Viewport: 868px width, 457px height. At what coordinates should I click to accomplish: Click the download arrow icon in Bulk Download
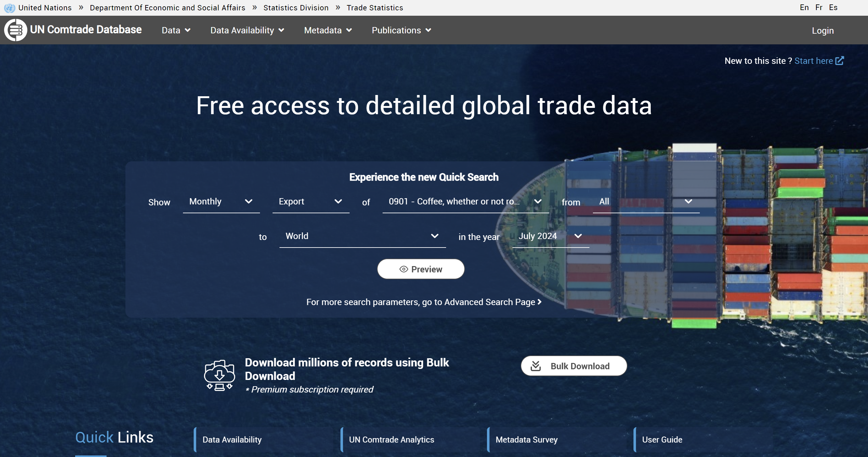pos(535,366)
